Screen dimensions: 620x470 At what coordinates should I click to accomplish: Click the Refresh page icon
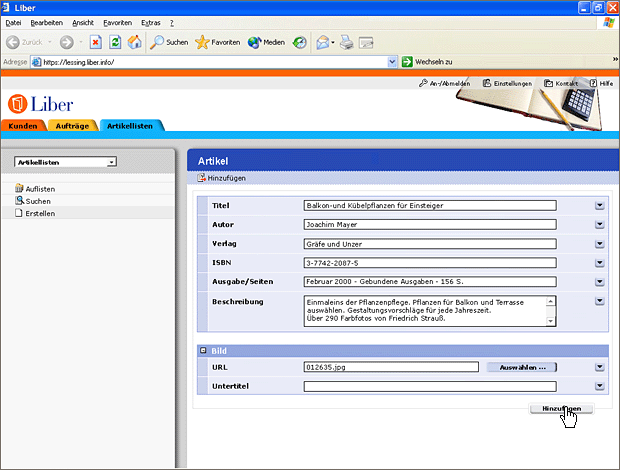[115, 42]
